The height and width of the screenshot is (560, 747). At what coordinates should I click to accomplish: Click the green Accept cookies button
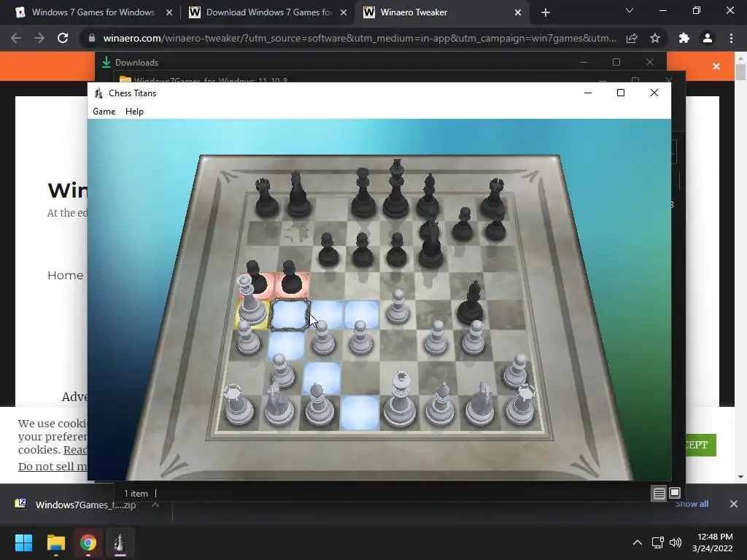click(700, 445)
